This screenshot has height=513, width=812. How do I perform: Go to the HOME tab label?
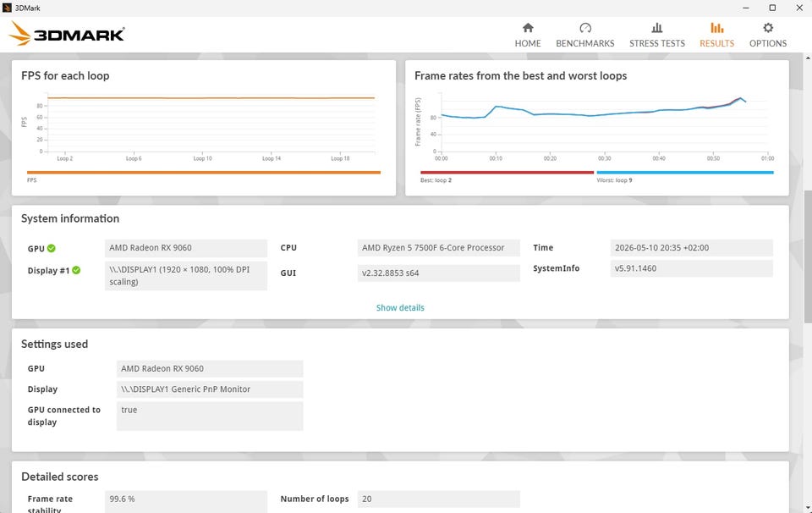(528, 43)
